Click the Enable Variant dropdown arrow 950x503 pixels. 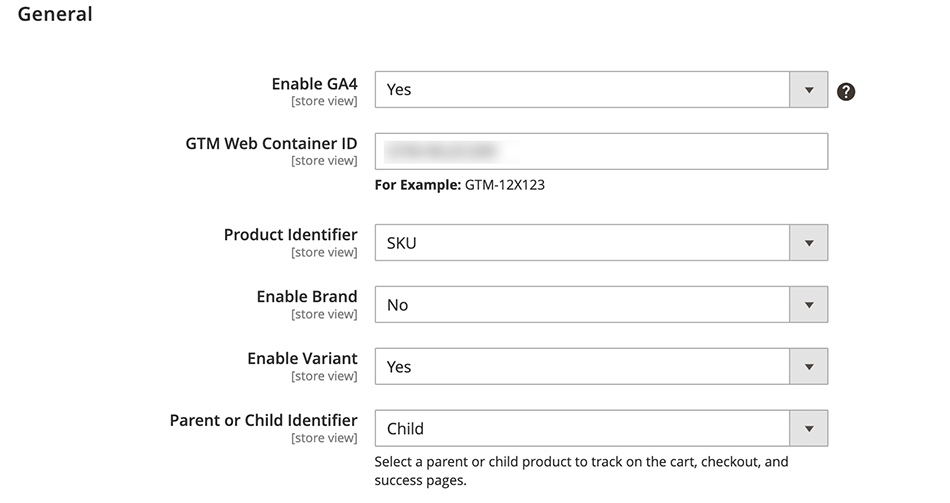tap(809, 367)
